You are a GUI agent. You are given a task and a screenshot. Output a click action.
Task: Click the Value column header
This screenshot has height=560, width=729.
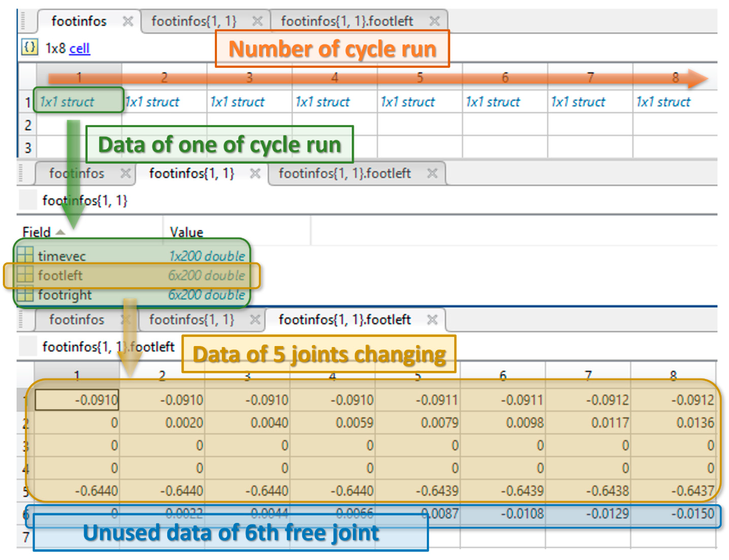[186, 232]
